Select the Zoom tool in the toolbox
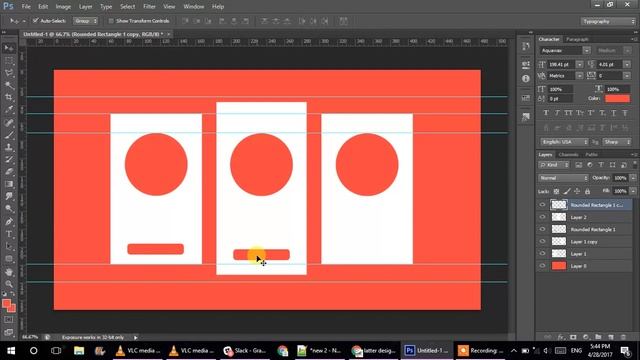 pyautogui.click(x=9, y=284)
